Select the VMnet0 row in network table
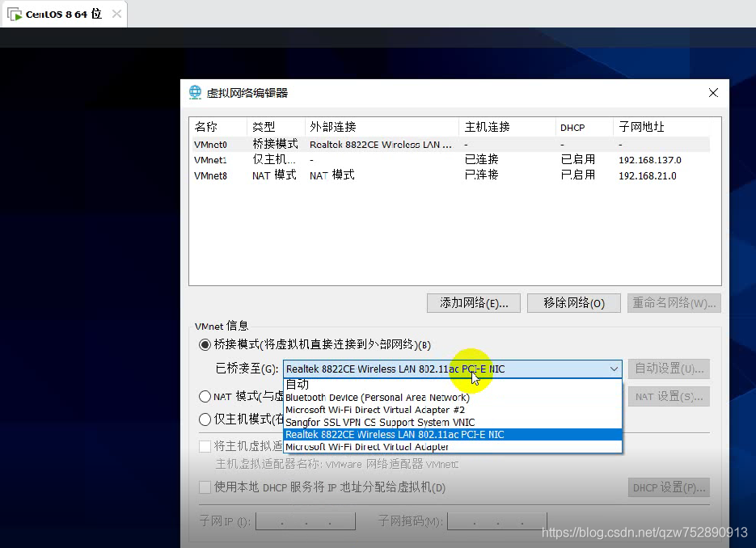The width and height of the screenshot is (756, 548). tap(451, 144)
